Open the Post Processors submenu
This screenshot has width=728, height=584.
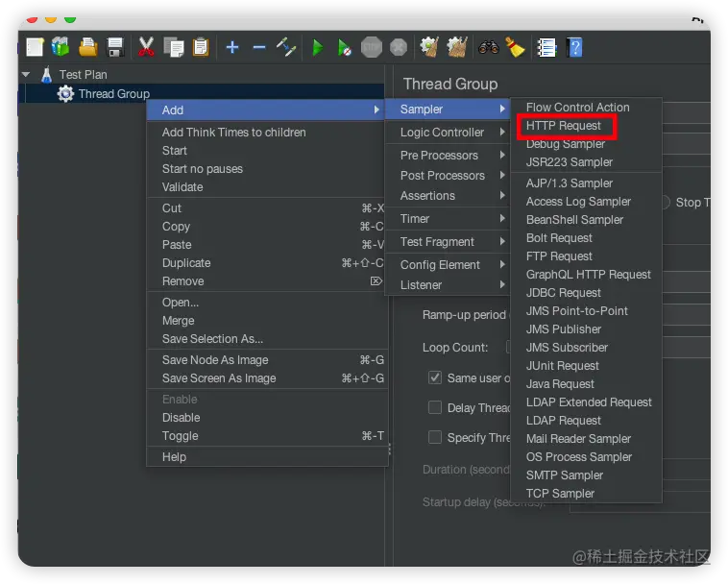[x=448, y=176]
